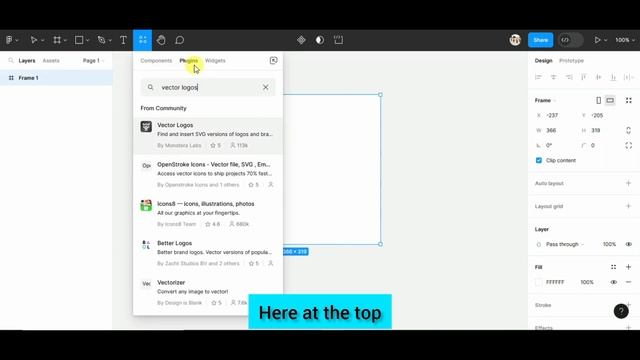Viewport: 640px width, 360px height.
Task: Toggle constrain proportions icon
Action: pos(629,130)
